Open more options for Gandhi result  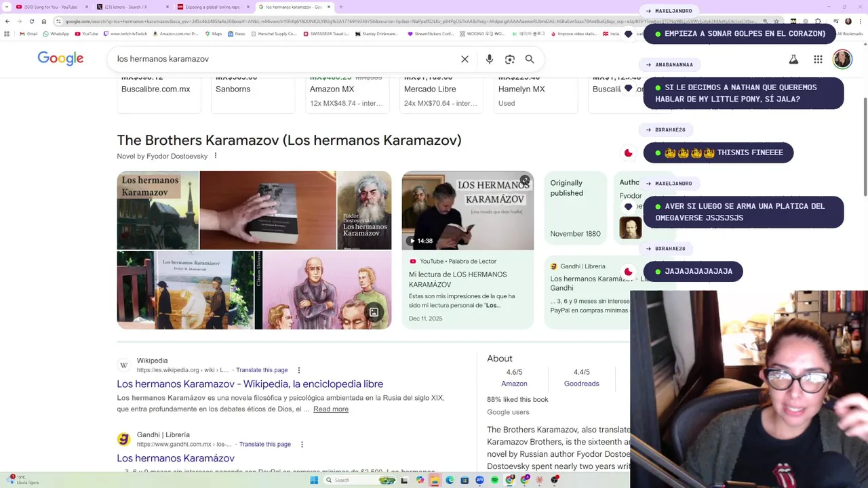(x=302, y=444)
